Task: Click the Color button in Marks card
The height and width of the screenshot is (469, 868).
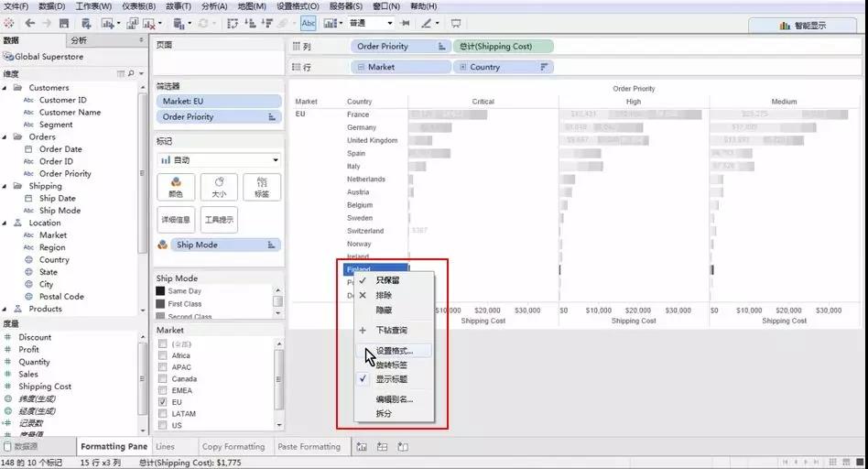Action: click(x=175, y=187)
